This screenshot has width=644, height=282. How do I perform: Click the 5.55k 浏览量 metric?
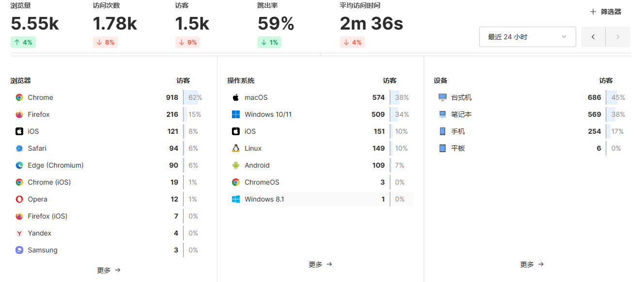pos(35,24)
